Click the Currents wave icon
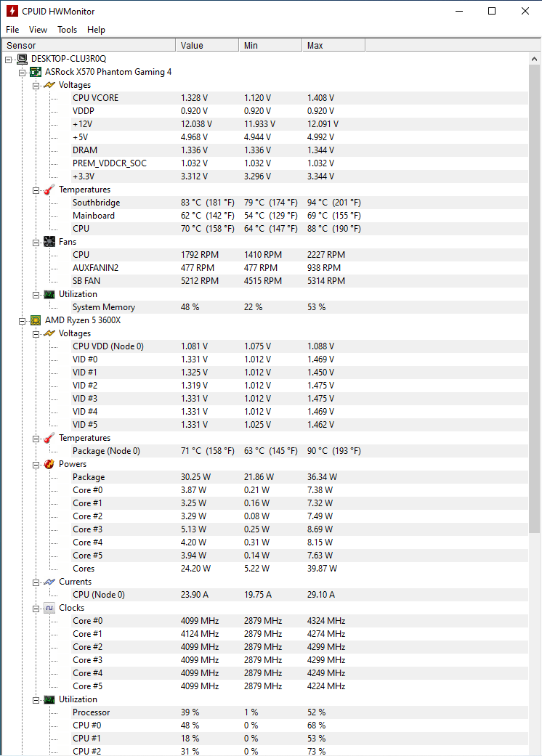Screen dimensions: 542x756 (49, 582)
